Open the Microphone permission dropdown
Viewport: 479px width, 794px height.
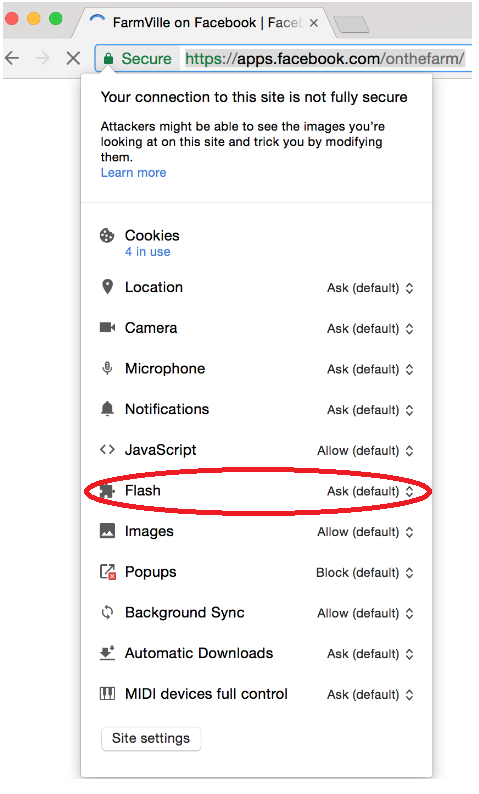pyautogui.click(x=370, y=370)
